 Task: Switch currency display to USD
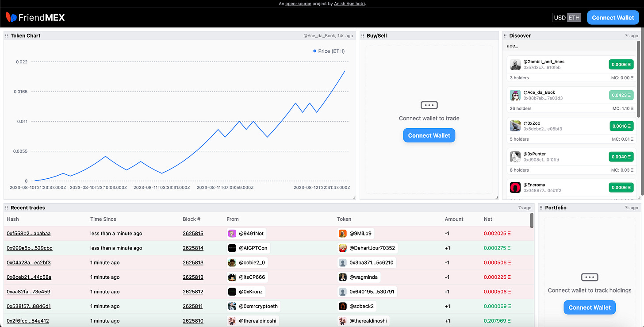point(560,18)
